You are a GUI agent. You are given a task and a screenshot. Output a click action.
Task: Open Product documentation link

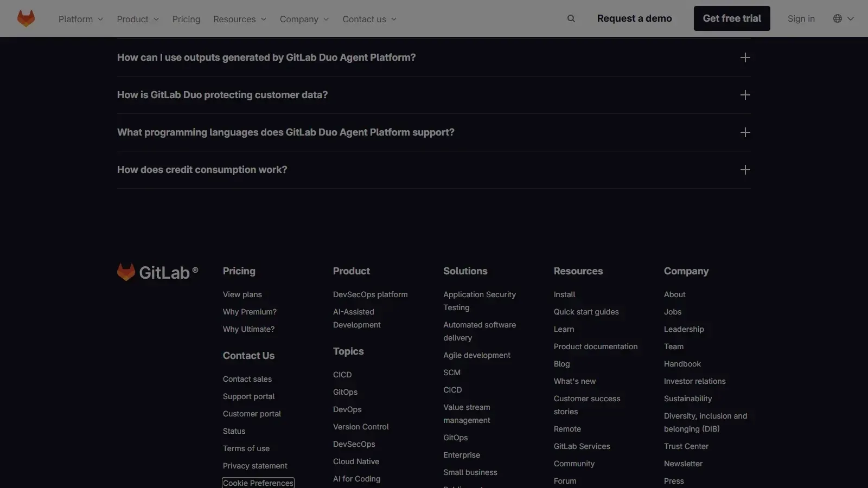point(596,346)
